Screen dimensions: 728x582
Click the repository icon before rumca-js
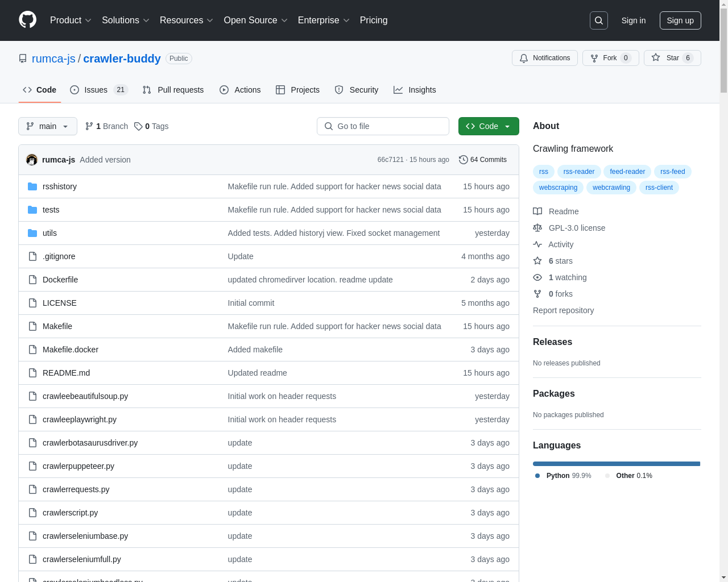(23, 59)
